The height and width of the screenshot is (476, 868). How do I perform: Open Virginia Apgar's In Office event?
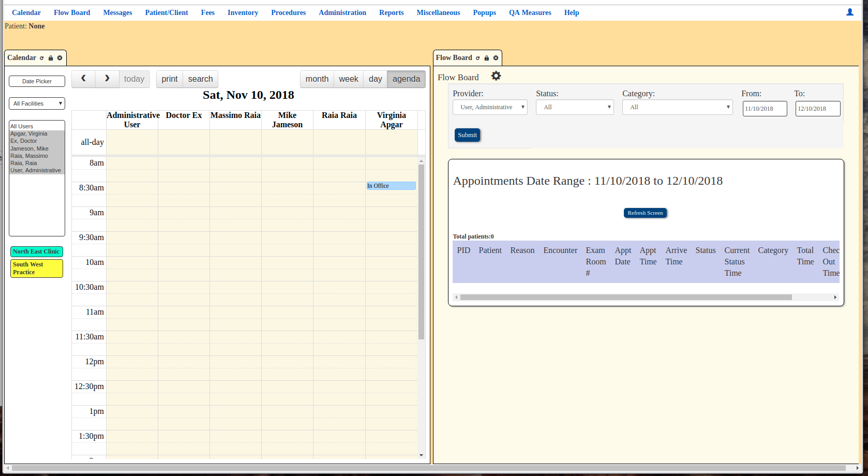(x=391, y=186)
